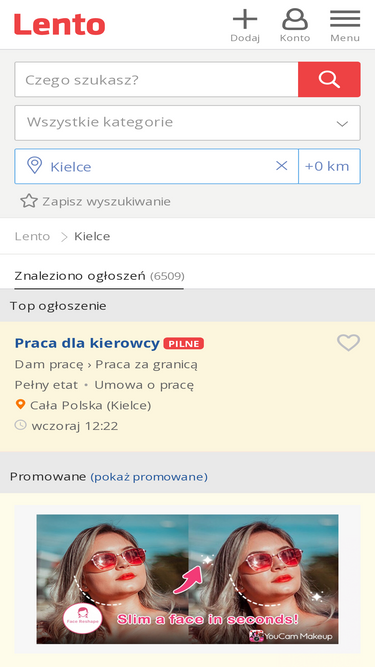Toggle the Zapisz wyszukiwanie star
This screenshot has height=667, width=375.
(29, 201)
